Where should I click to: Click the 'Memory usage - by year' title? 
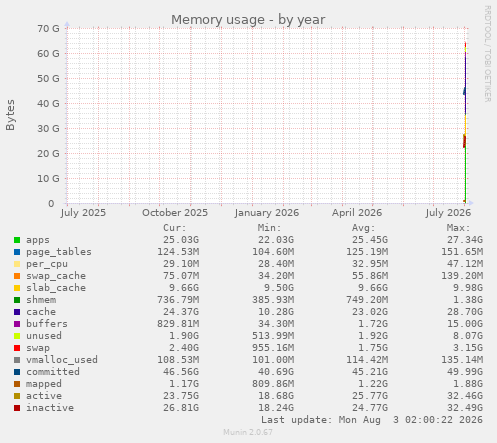(x=248, y=20)
